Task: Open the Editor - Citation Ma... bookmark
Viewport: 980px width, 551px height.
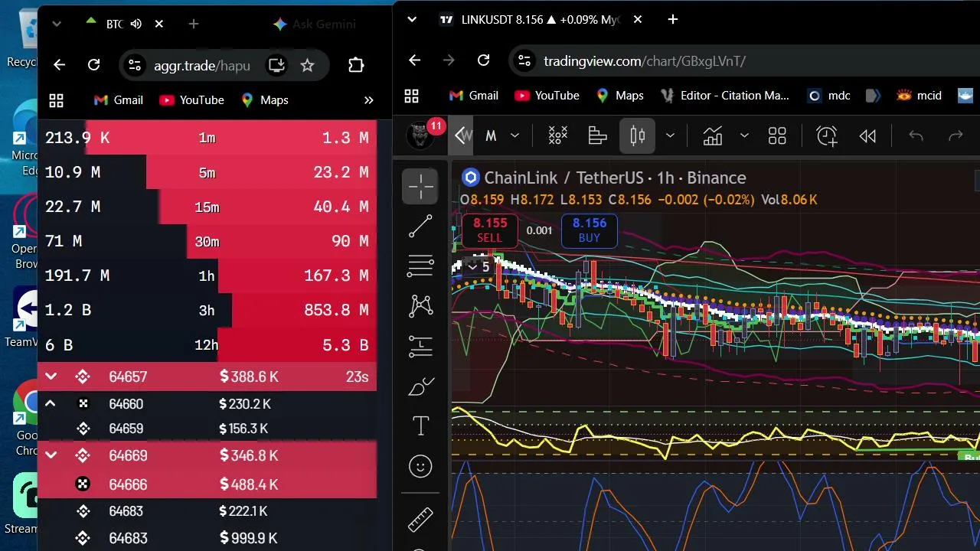Action: pos(724,96)
